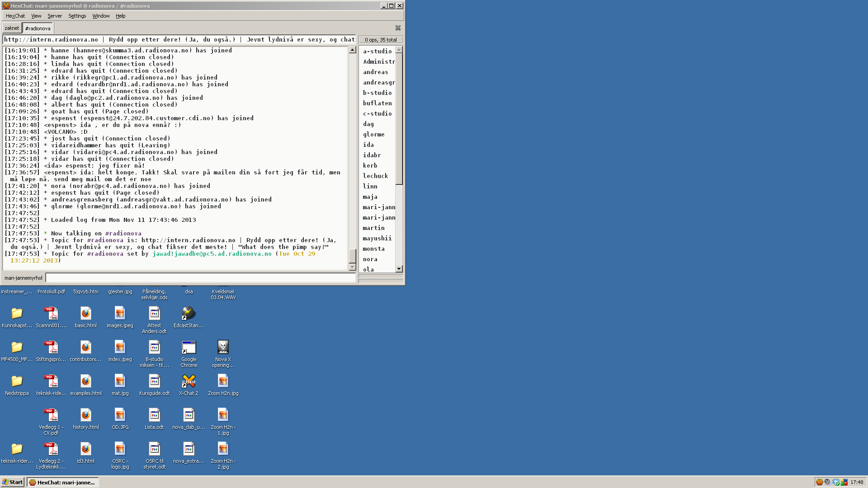The image size is (868, 488).
Task: Select the nova_dab_u... file icon
Action: click(189, 418)
